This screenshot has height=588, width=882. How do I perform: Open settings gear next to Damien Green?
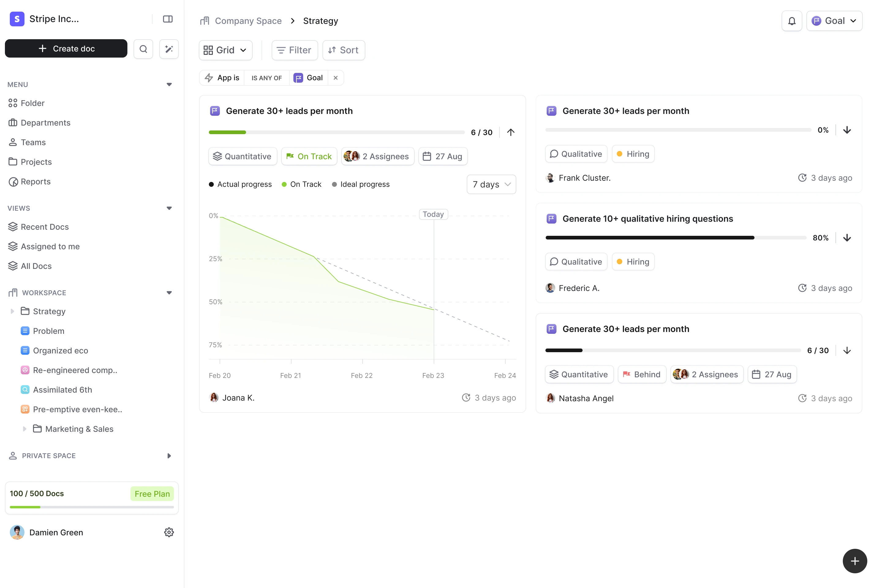(169, 532)
